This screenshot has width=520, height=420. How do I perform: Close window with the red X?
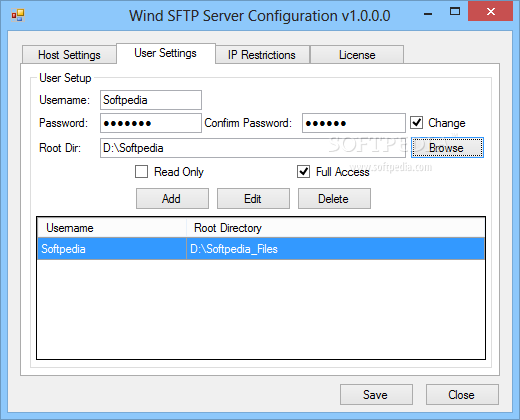point(490,12)
